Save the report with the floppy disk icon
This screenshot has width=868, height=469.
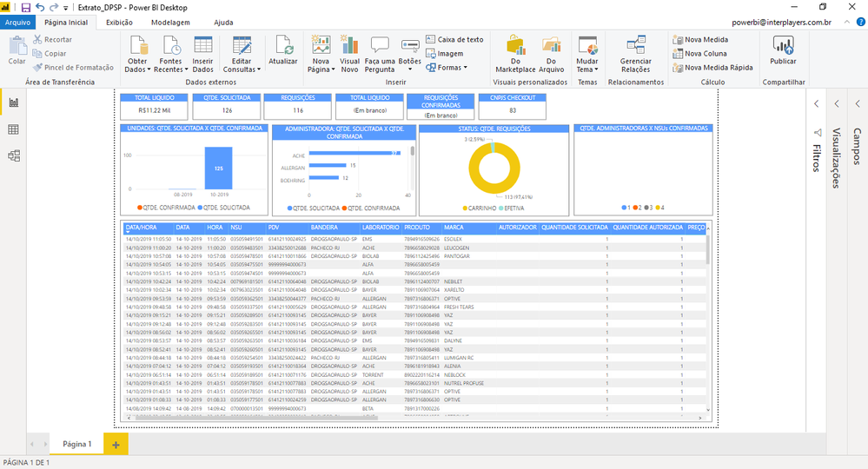tap(26, 7)
